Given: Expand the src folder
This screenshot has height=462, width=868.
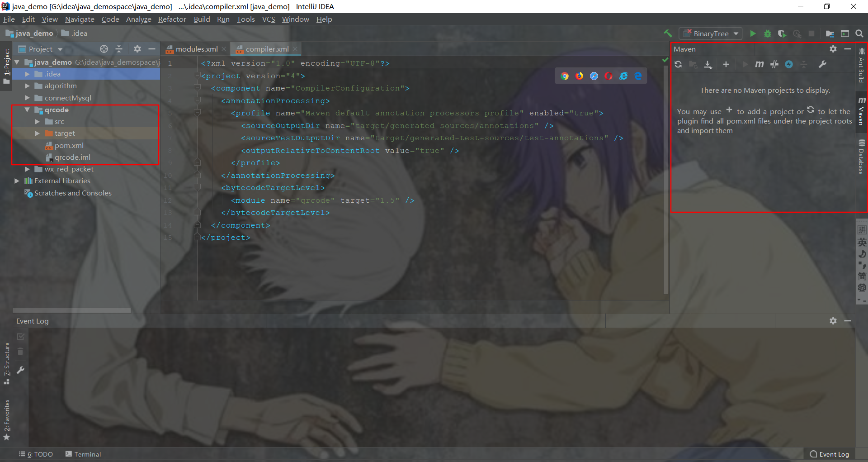Looking at the screenshot, I should click(37, 121).
